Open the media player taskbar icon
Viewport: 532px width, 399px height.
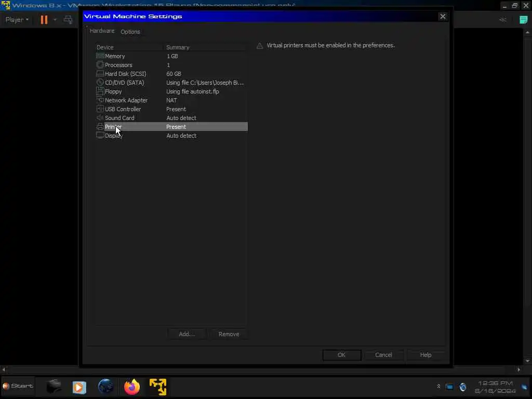point(79,387)
